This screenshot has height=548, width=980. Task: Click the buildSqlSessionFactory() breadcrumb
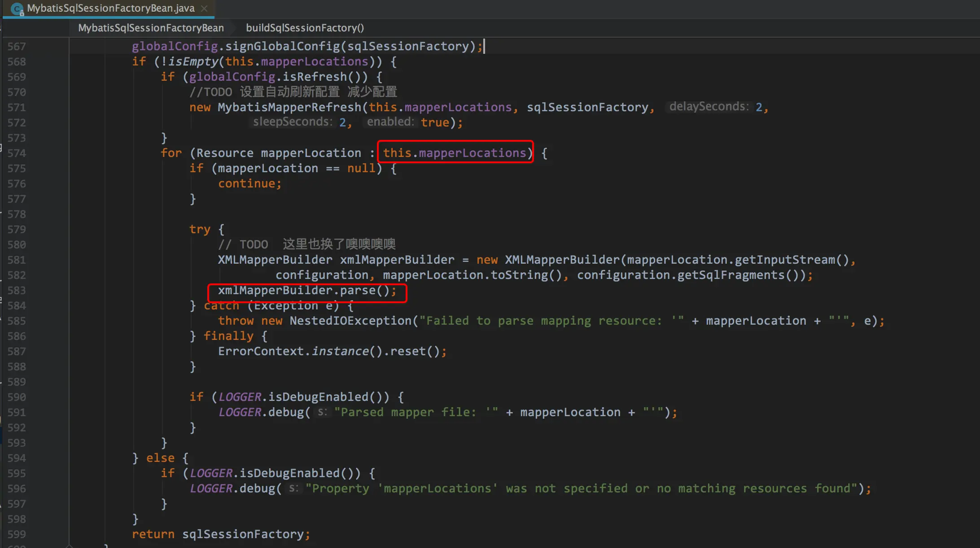pyautogui.click(x=305, y=28)
